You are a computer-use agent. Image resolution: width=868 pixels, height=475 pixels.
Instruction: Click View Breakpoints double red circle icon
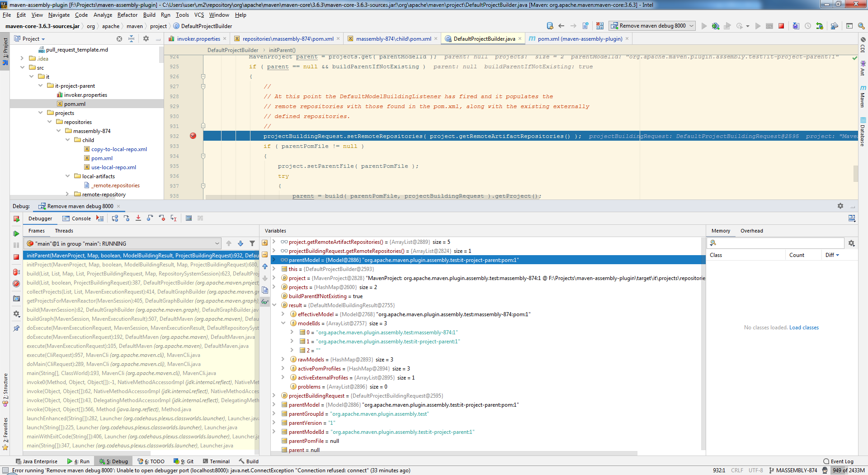[16, 272]
